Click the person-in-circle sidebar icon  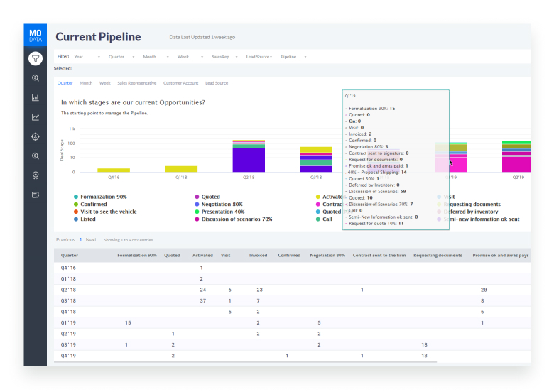[x=35, y=136]
